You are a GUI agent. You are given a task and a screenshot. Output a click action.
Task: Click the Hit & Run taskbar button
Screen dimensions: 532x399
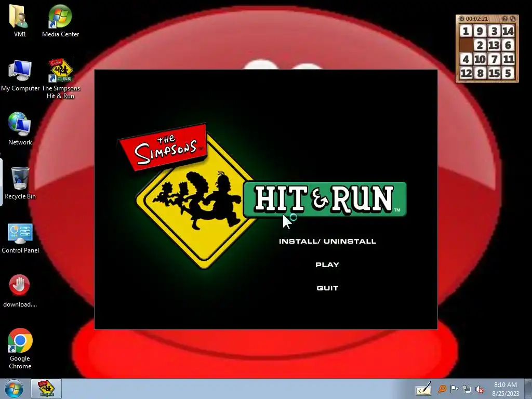click(x=46, y=389)
